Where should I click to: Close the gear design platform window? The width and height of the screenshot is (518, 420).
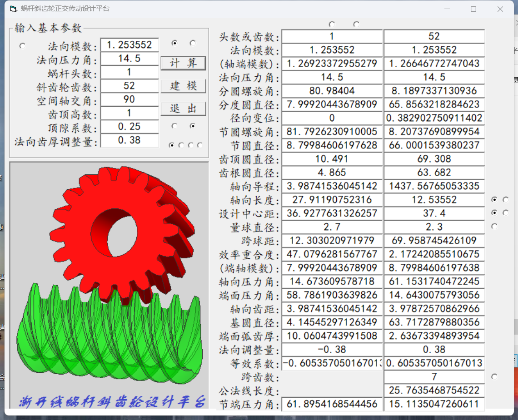click(500, 9)
